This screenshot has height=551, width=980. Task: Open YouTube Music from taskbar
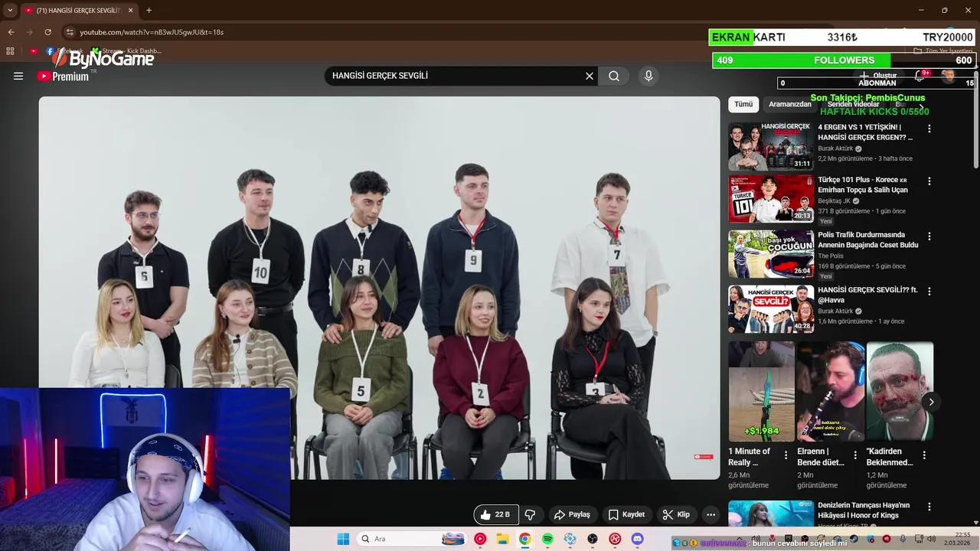480,539
